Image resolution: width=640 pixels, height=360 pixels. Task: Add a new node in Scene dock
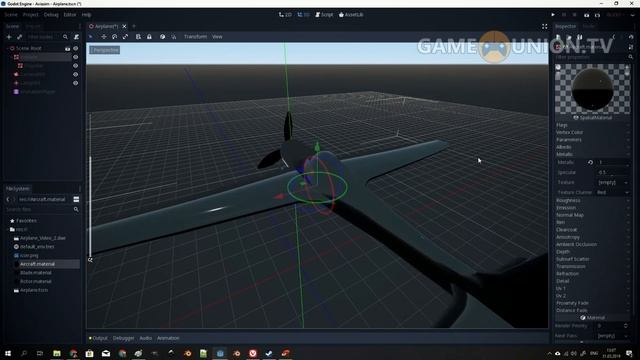point(9,37)
